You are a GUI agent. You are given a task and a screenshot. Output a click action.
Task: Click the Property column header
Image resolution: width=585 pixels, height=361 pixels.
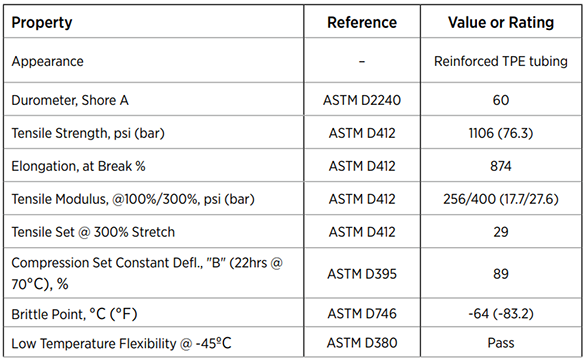point(42,22)
